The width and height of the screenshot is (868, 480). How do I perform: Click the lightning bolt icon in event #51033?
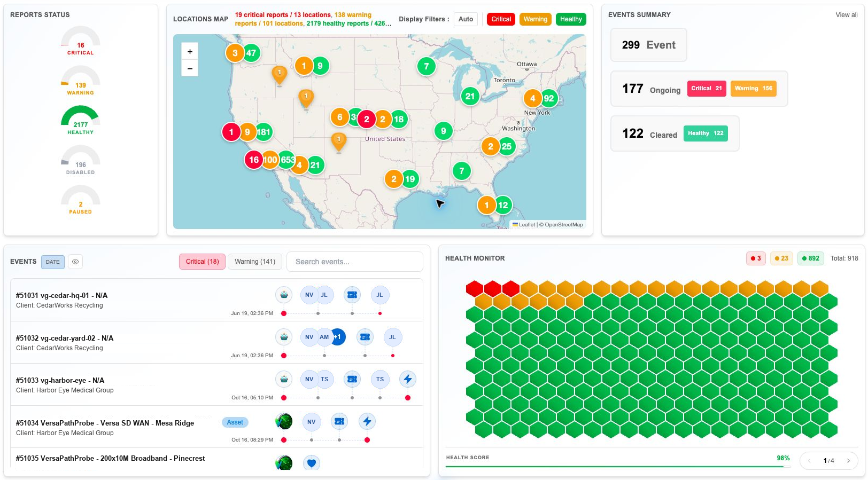tap(408, 379)
